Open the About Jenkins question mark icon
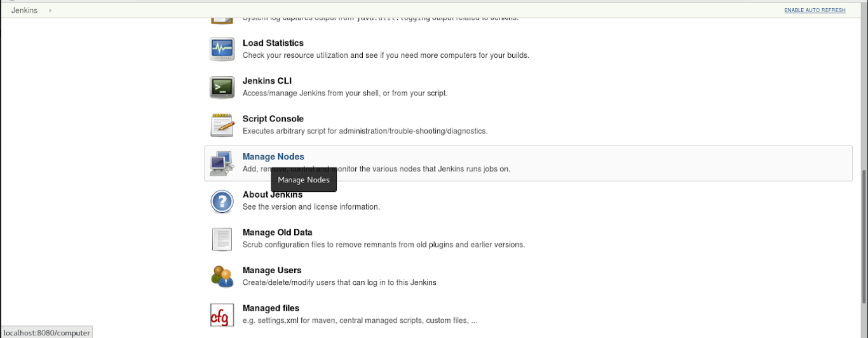This screenshot has height=338, width=868. [222, 201]
